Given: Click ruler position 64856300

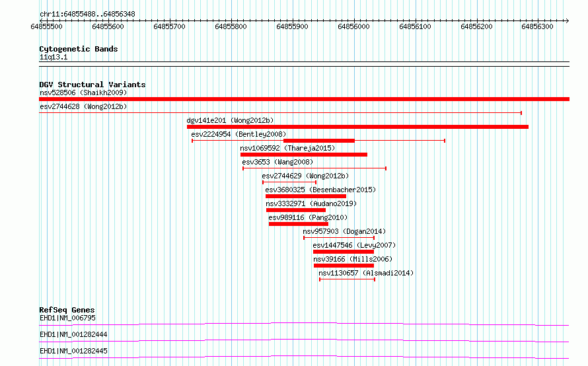Looking at the screenshot, I should 537,26.
